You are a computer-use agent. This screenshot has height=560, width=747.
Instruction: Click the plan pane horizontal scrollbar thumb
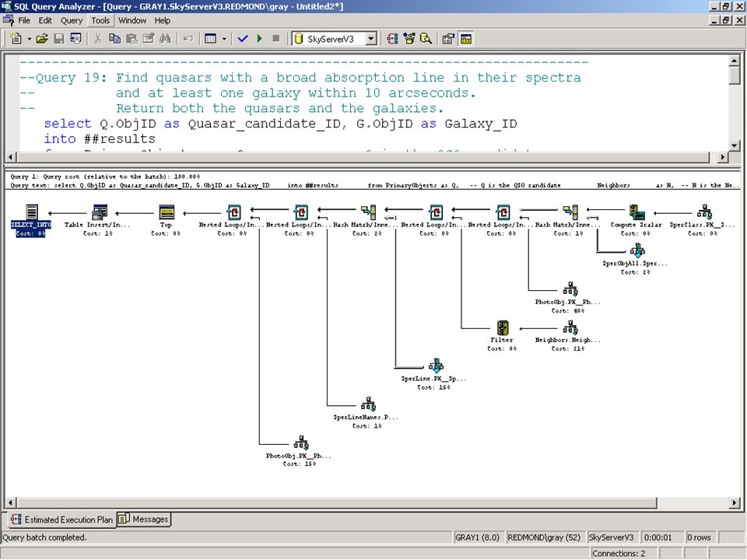click(x=337, y=503)
